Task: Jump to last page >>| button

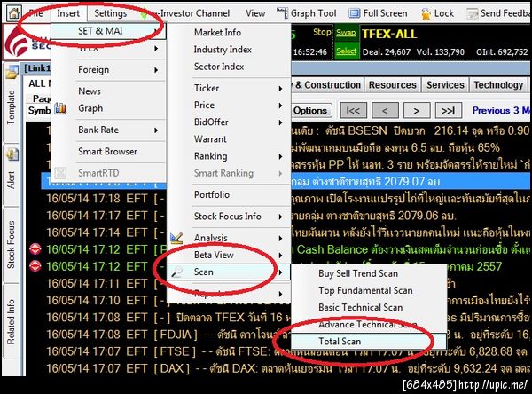Action: pyautogui.click(x=448, y=110)
